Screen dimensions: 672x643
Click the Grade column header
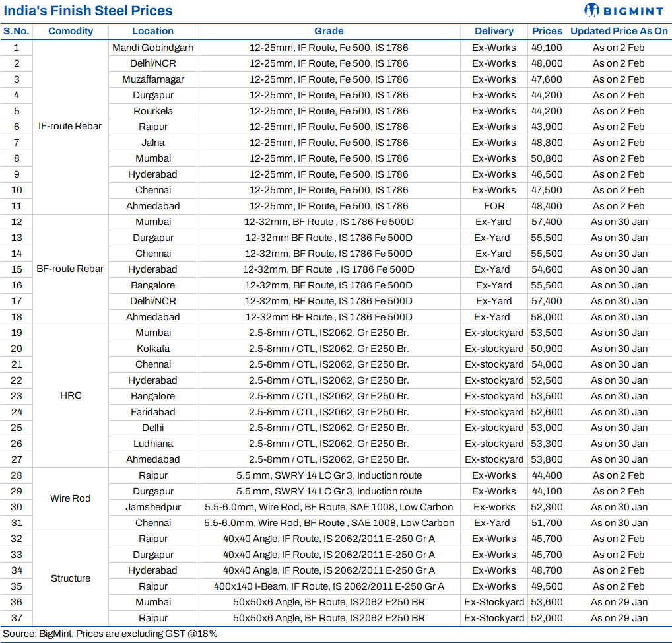pyautogui.click(x=328, y=31)
